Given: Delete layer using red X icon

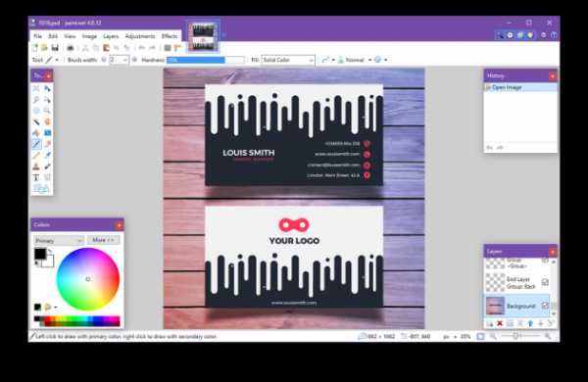Looking at the screenshot, I should tap(500, 323).
